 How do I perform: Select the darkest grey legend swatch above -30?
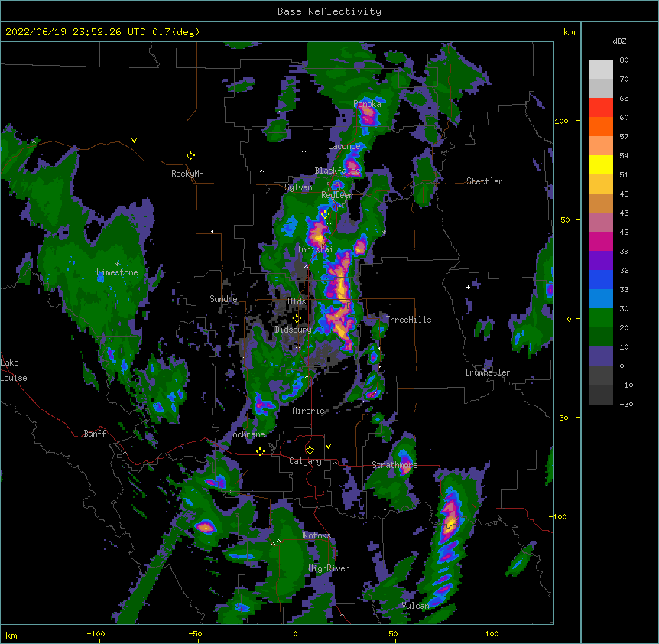tap(601, 395)
